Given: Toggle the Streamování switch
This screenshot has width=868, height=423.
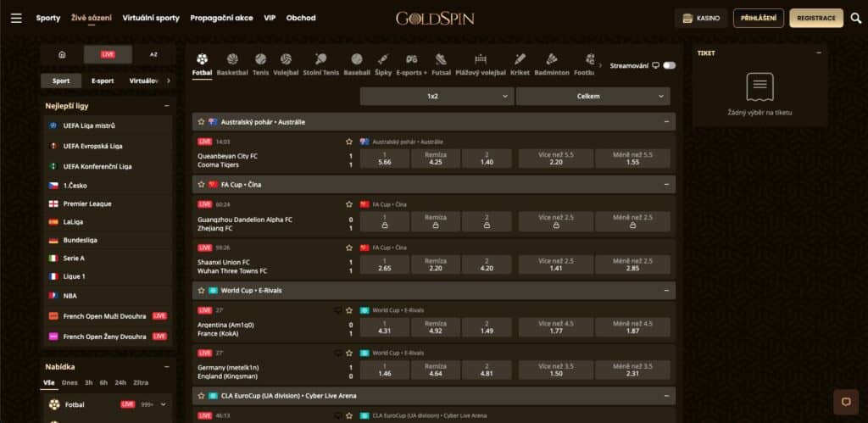Looking at the screenshot, I should tap(670, 65).
